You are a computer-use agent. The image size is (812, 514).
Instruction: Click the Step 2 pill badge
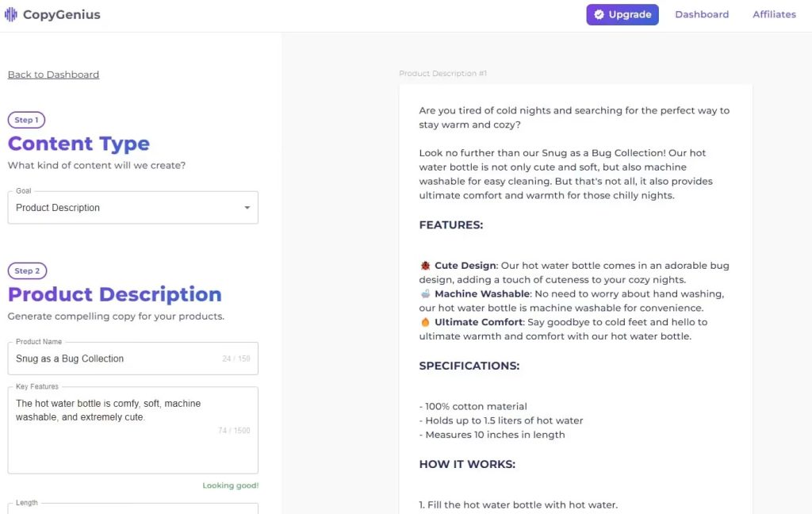(26, 270)
